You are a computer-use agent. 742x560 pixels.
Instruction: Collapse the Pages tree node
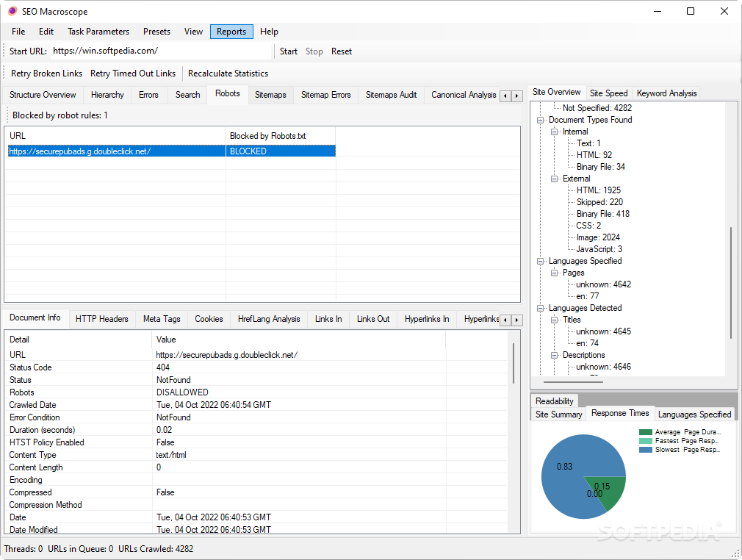554,273
